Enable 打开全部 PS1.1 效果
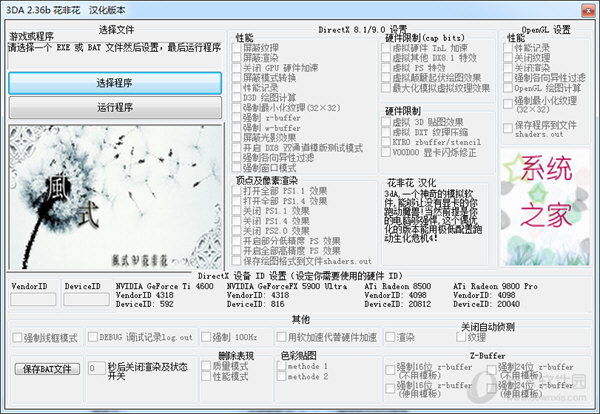600x414 pixels. coord(236,191)
